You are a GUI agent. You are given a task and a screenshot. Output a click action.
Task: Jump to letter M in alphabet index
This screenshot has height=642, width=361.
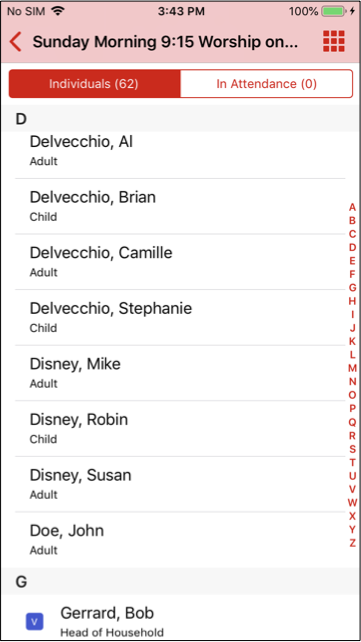click(x=352, y=368)
